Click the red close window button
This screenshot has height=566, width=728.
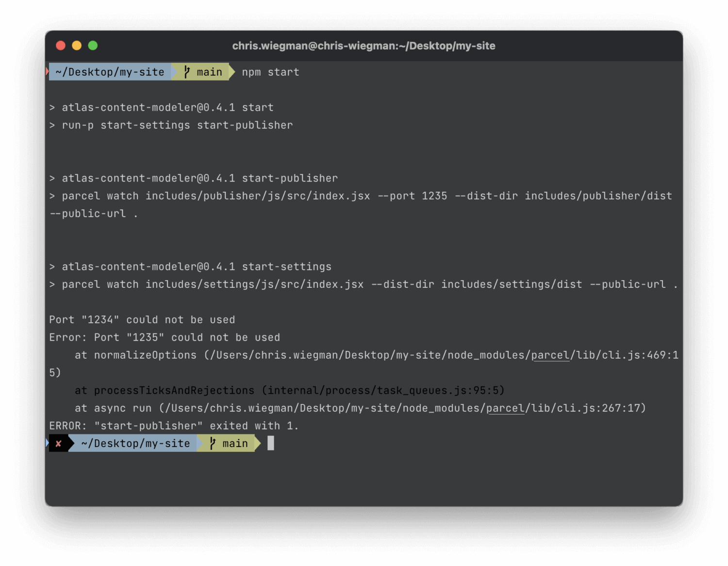tap(61, 46)
